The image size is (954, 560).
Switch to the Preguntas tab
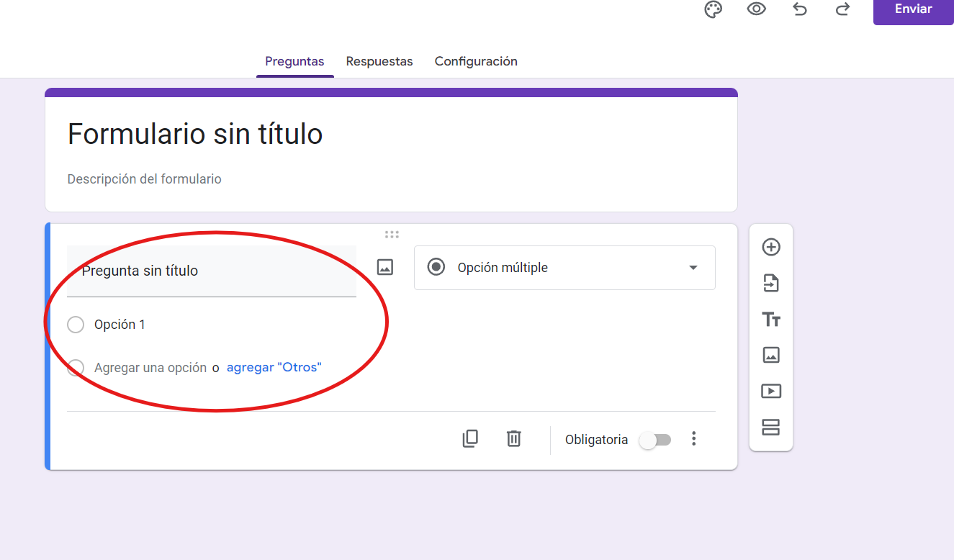click(x=294, y=62)
